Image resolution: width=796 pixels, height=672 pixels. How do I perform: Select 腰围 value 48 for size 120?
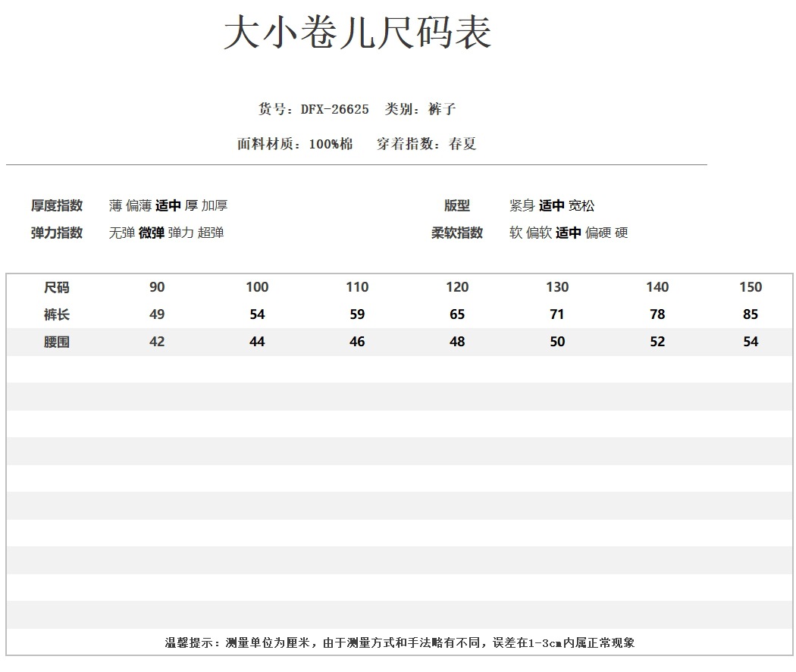(x=457, y=342)
